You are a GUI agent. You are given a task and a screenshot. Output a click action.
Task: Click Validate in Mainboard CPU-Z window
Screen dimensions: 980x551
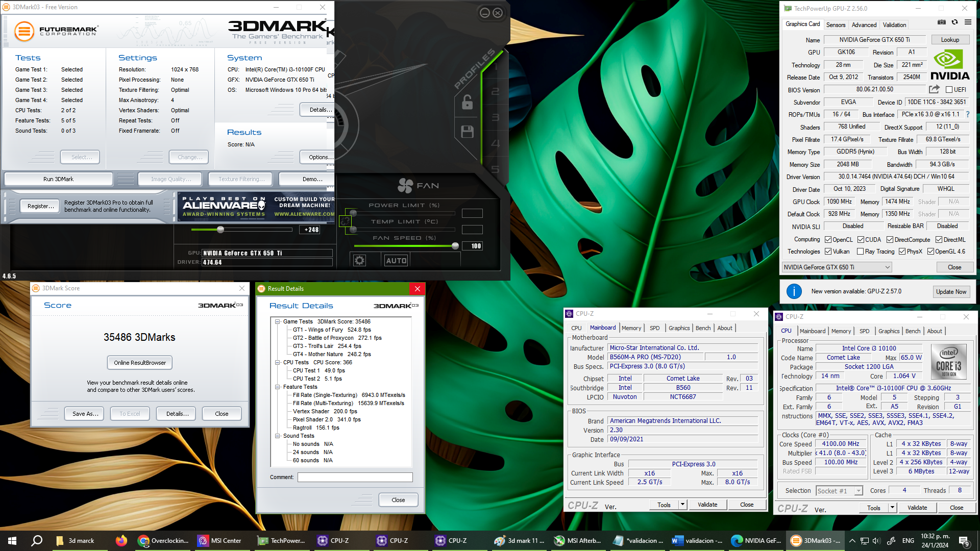click(707, 505)
